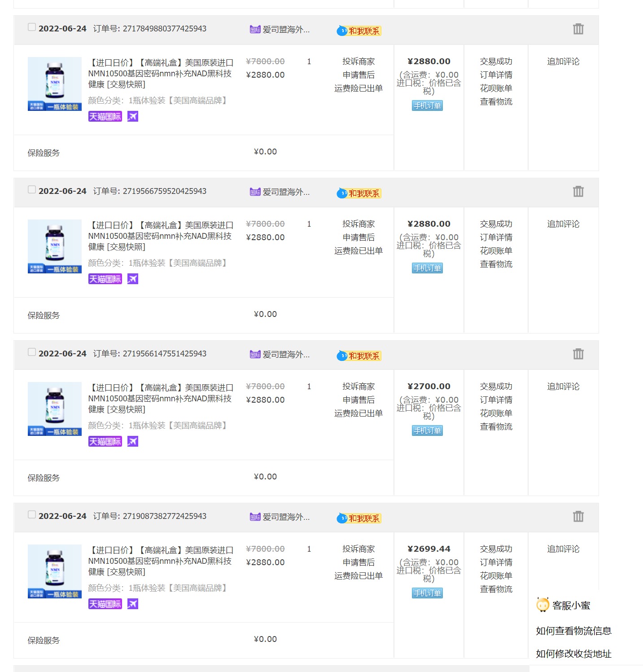Check the checkbox for the first order
Image resolution: width=643 pixels, height=672 pixels.
pyautogui.click(x=31, y=27)
